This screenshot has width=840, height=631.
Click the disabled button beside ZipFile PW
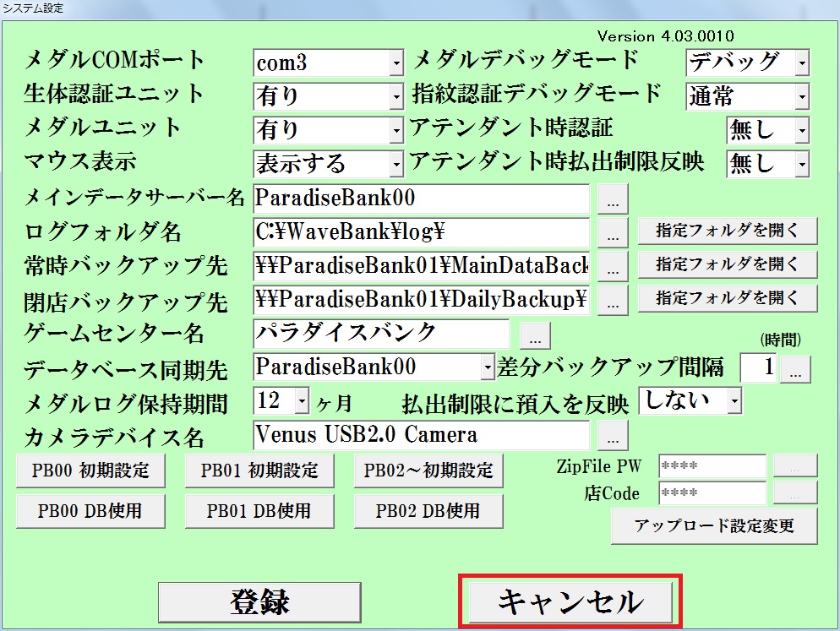pos(795,466)
